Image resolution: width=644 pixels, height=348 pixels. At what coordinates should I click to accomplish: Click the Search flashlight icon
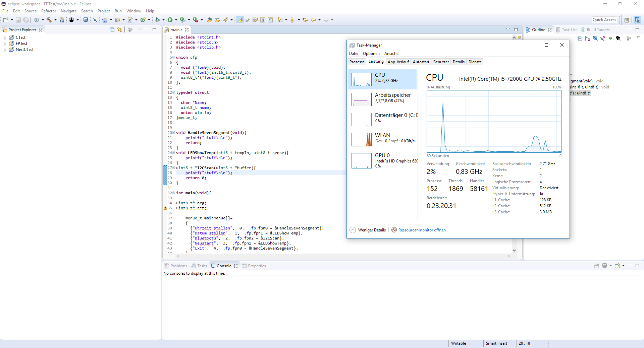coord(225,20)
